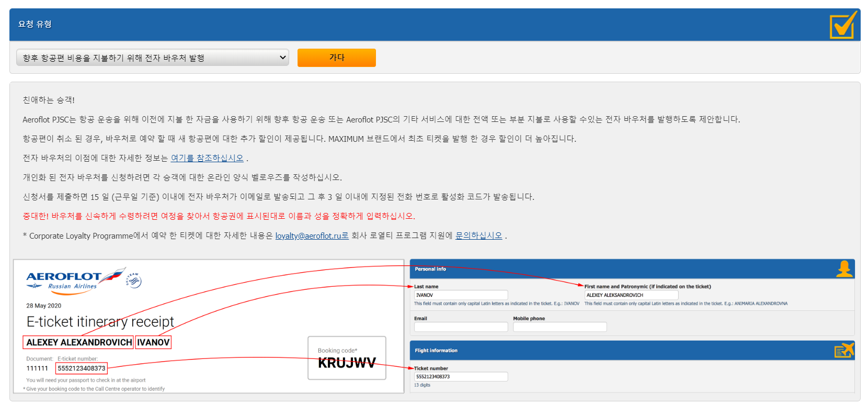Click the Flight information section title
The width and height of the screenshot is (868, 404).
click(436, 351)
